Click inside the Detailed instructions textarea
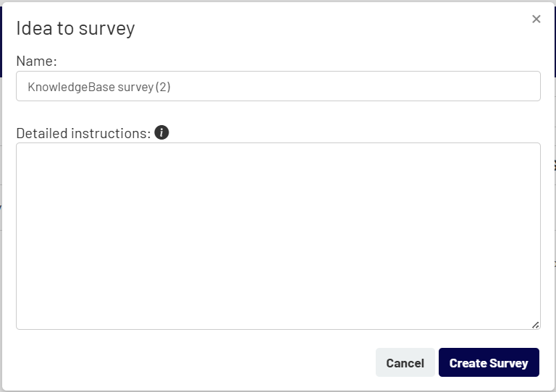The image size is (556, 392). coord(278,237)
